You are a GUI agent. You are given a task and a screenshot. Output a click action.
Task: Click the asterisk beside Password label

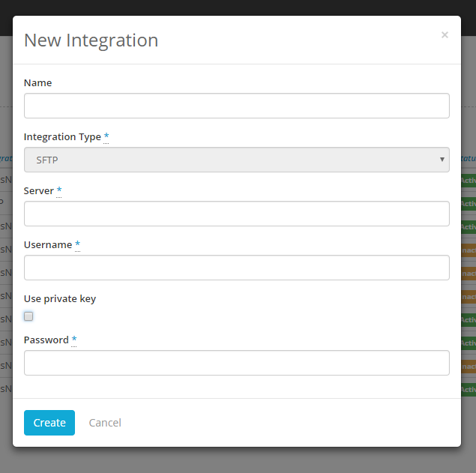(74, 340)
